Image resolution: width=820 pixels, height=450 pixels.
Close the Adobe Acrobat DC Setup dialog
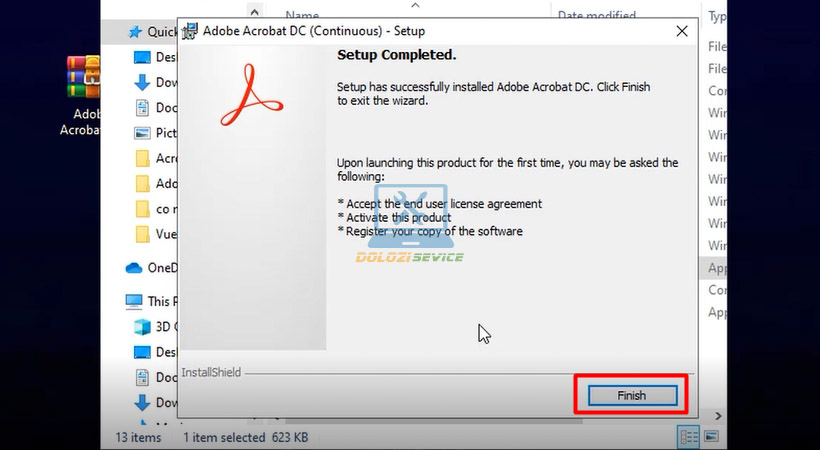[x=682, y=31]
